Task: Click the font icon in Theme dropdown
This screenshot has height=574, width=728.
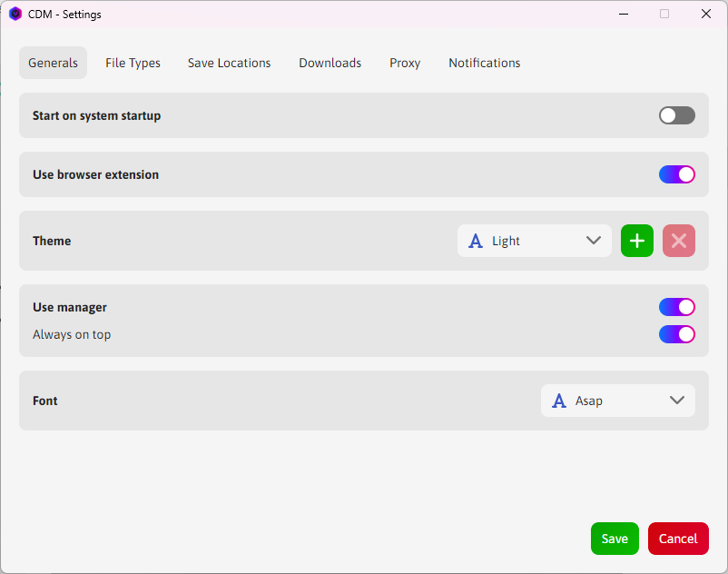Action: (475, 241)
